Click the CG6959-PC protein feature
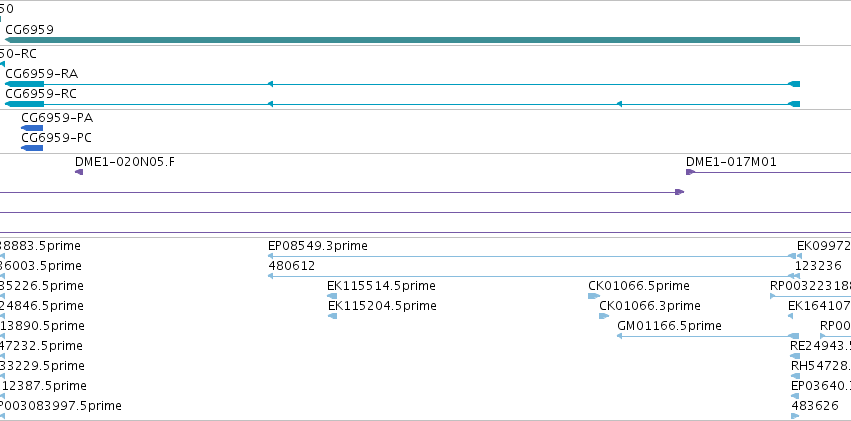851x421 pixels. (x=32, y=148)
